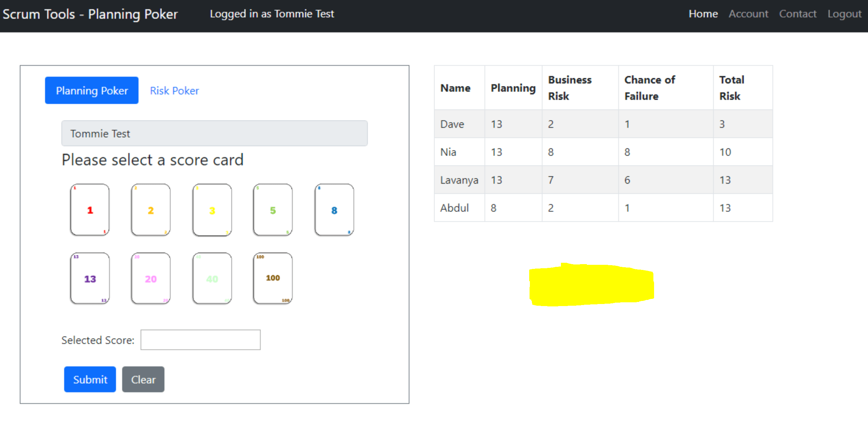Choose the yellow 3 score card
Screen dimensions: 868x425
coord(212,210)
